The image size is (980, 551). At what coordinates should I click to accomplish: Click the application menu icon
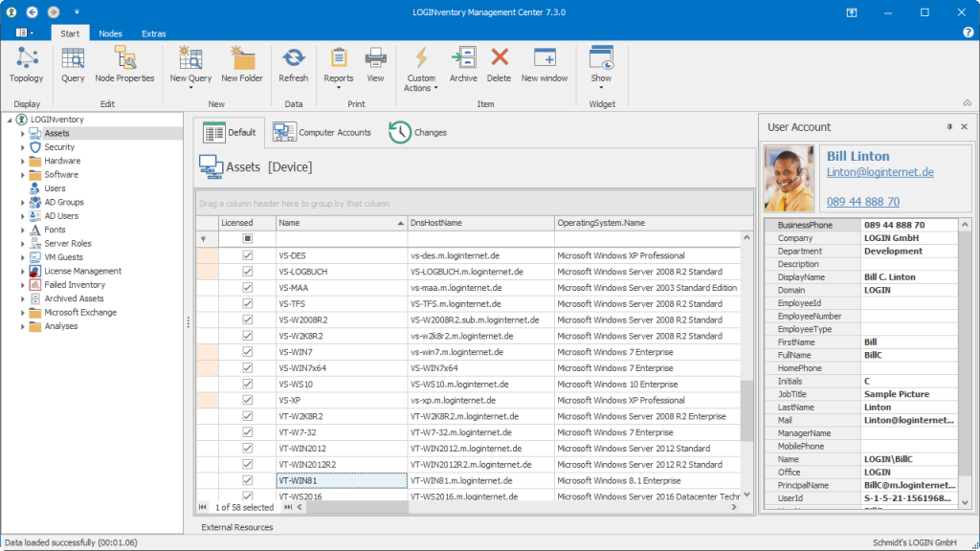[x=24, y=33]
